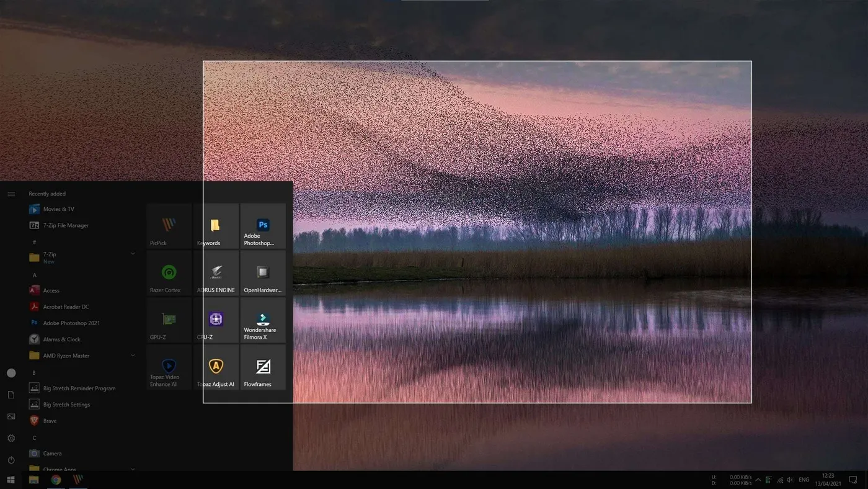Click the Power icon in Start sidebar
868x489 pixels.
11,460
